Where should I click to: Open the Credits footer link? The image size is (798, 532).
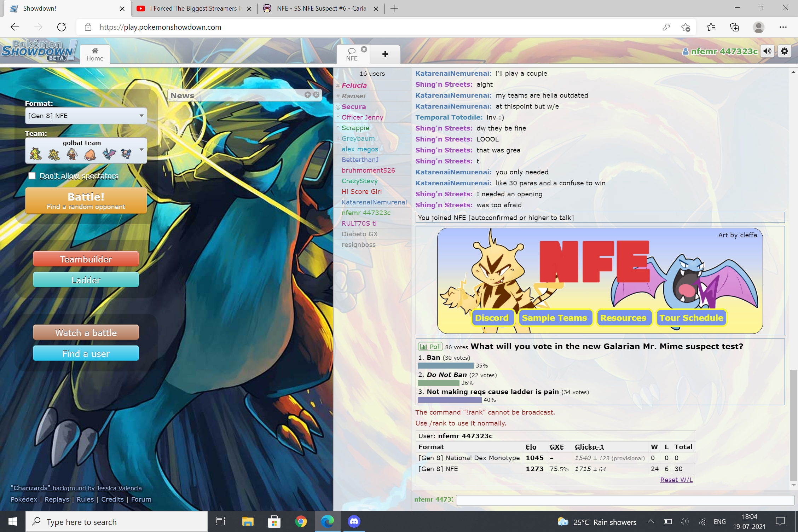112,499
